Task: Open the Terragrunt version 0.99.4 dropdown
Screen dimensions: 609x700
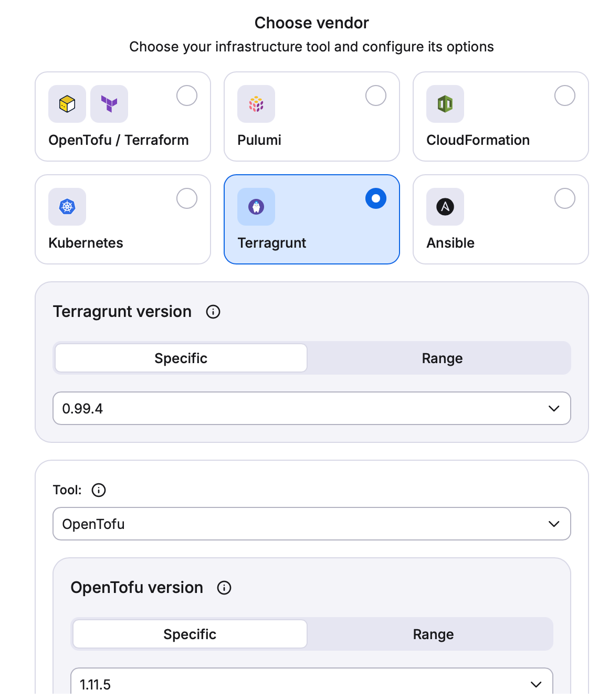Action: [x=312, y=408]
